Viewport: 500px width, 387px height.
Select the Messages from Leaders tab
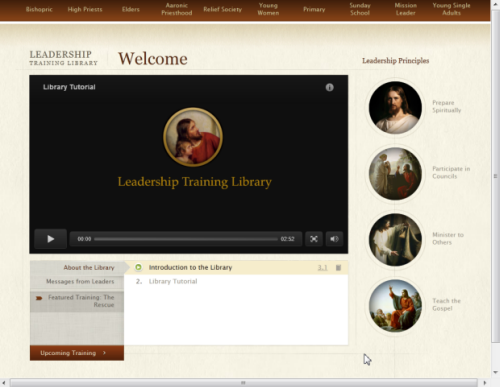77,282
